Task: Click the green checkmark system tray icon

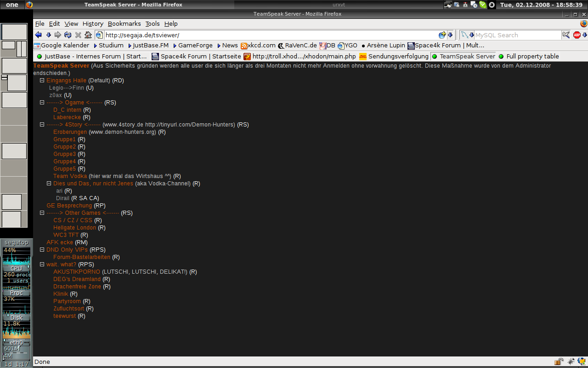Action: point(483,5)
